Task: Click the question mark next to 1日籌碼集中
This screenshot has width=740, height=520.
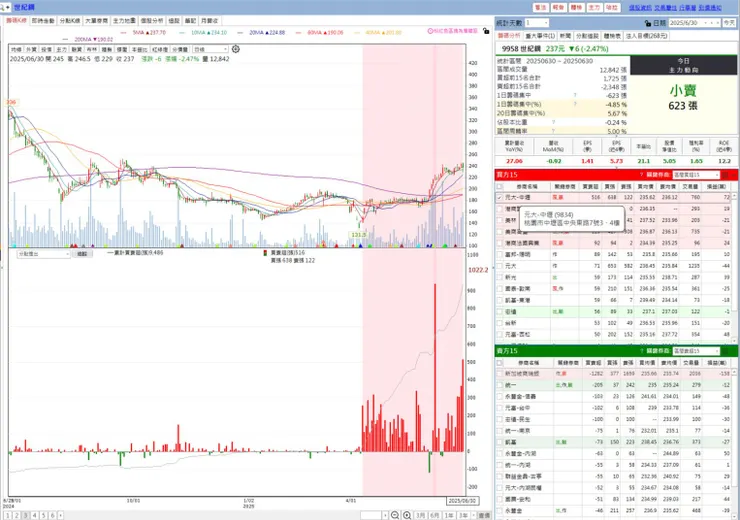Action: tap(575, 95)
